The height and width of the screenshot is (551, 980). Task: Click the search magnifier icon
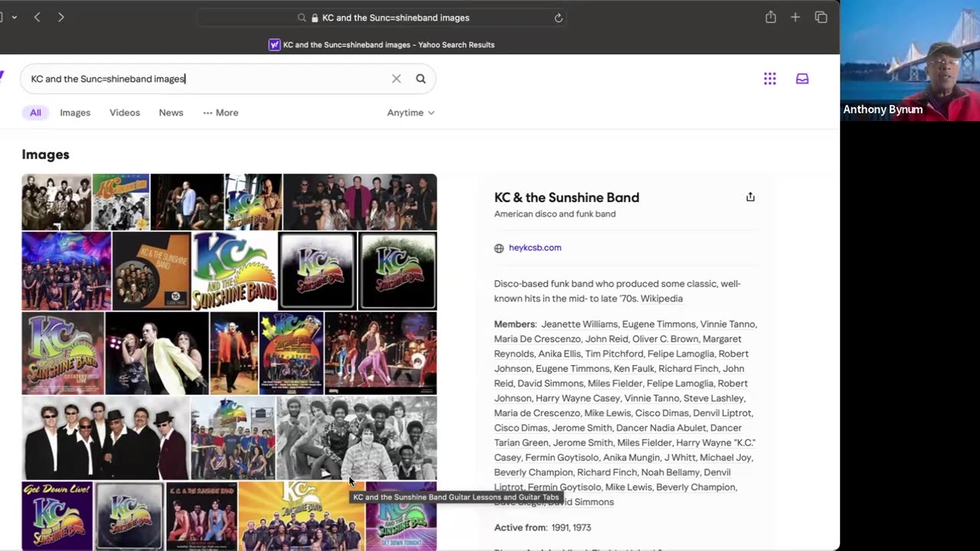point(420,79)
